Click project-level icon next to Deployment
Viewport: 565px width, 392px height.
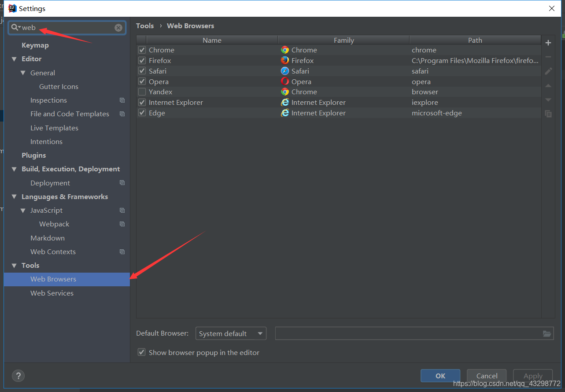[x=122, y=183]
